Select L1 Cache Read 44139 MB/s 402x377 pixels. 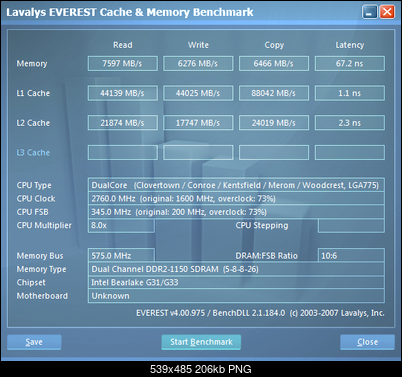tap(123, 93)
